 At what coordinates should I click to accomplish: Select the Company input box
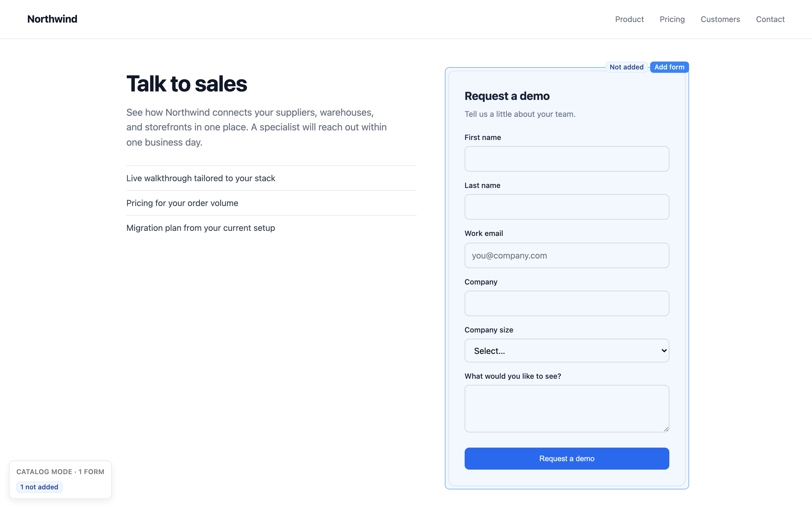point(567,303)
